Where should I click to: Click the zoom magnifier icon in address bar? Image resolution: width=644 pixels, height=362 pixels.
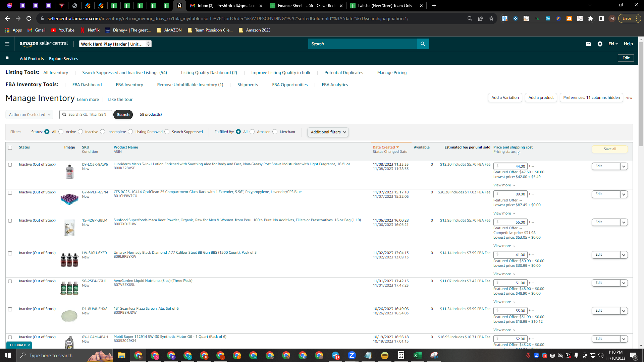(470, 18)
